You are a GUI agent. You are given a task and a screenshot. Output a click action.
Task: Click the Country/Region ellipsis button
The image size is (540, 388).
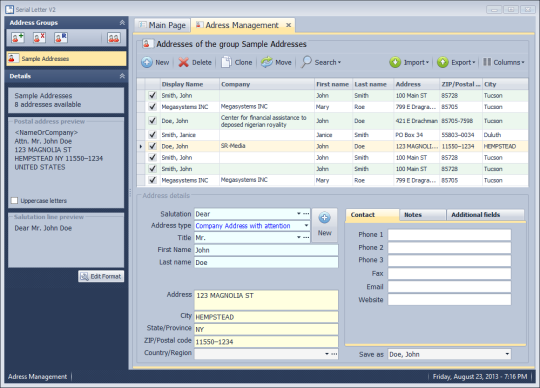tap(334, 354)
